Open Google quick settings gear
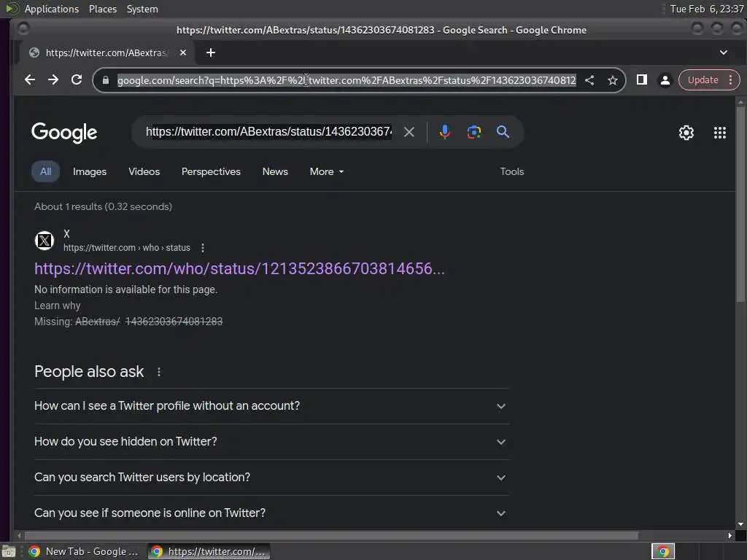The width and height of the screenshot is (747, 560). coord(686,133)
